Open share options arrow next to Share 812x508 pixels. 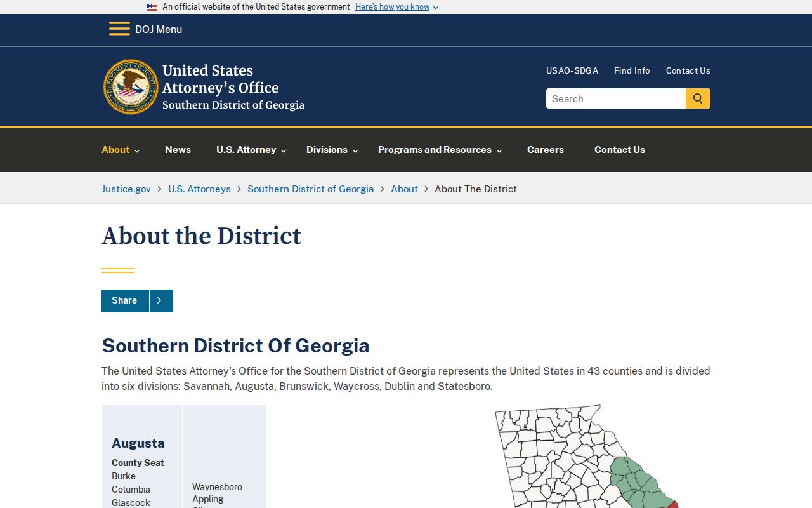click(x=160, y=300)
